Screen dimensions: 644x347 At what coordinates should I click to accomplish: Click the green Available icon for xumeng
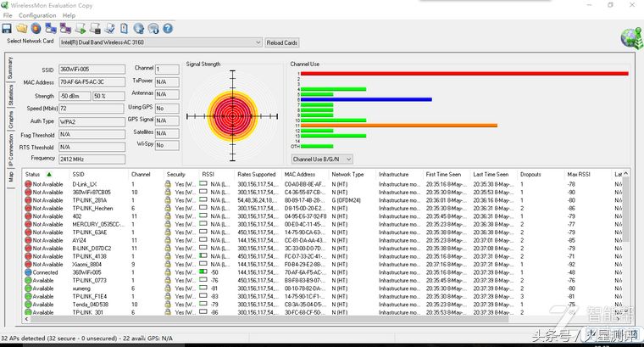[x=28, y=288]
